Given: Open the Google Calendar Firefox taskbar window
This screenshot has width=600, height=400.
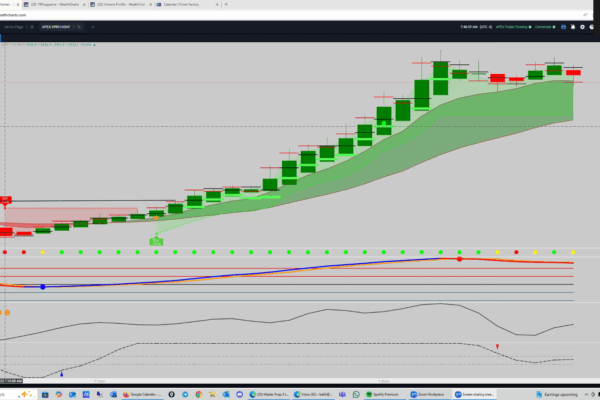Looking at the screenshot, I should (x=142, y=394).
